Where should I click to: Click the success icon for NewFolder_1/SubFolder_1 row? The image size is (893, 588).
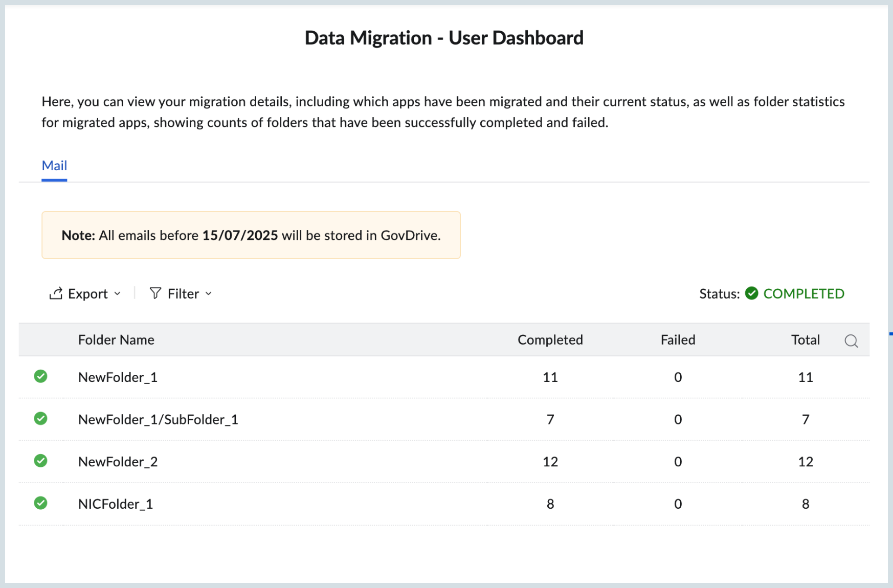40,419
